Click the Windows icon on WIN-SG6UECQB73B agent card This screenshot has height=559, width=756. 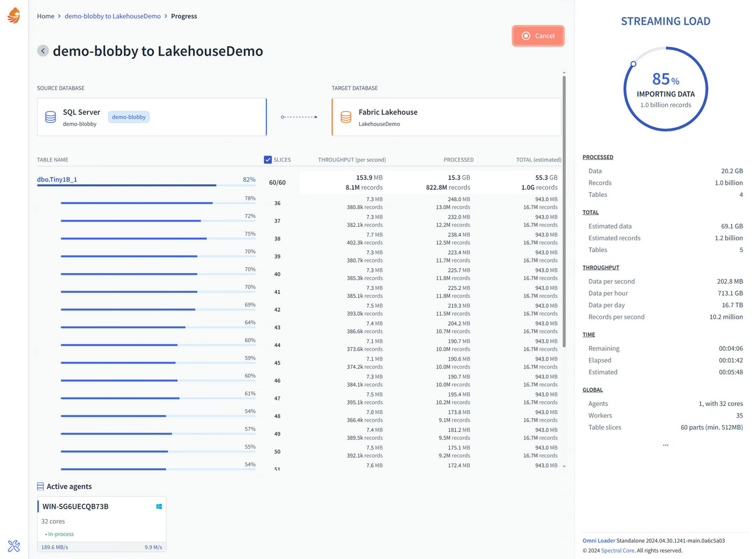(x=158, y=506)
